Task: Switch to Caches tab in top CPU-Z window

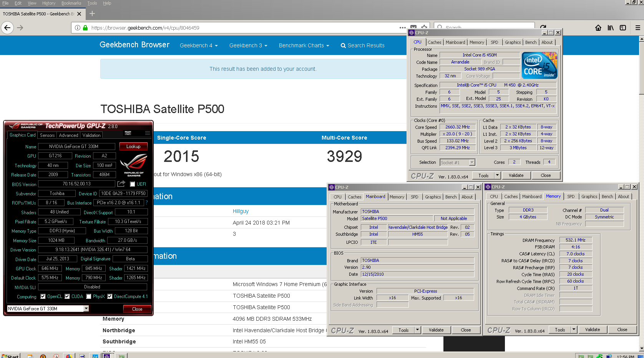Action: pyautogui.click(x=435, y=42)
